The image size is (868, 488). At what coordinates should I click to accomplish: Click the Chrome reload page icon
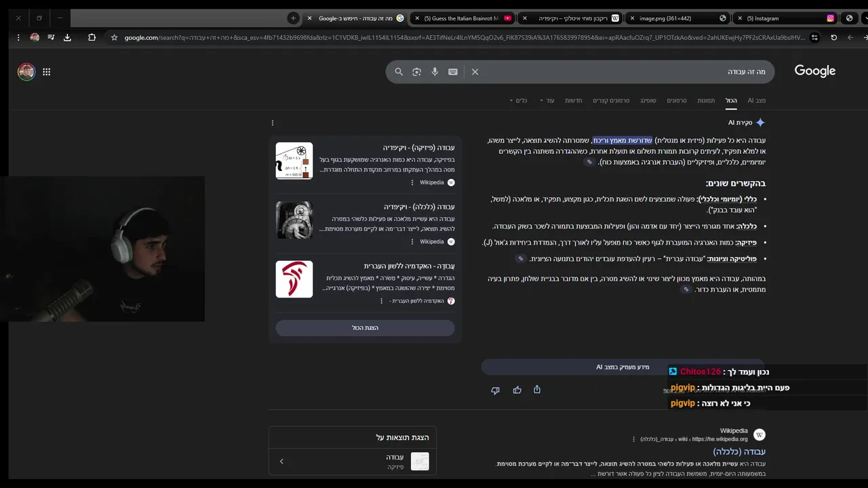(x=833, y=37)
